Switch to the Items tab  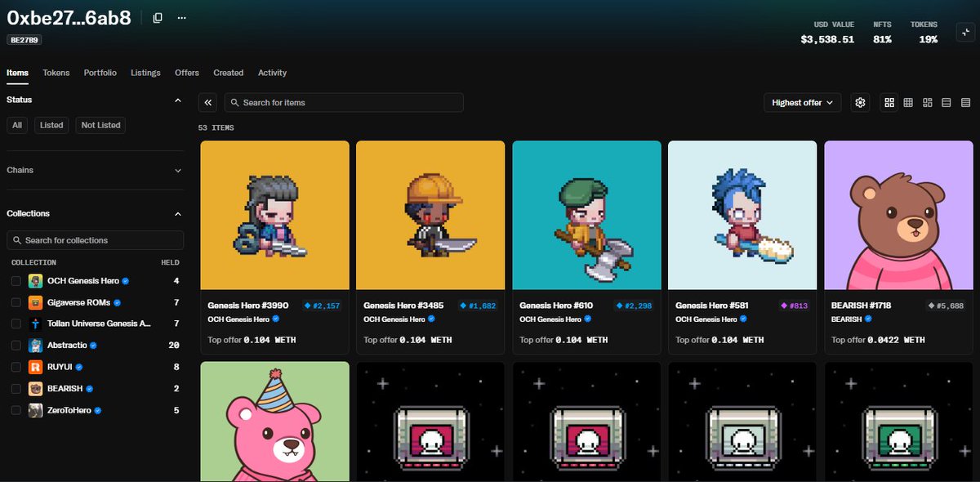point(17,73)
